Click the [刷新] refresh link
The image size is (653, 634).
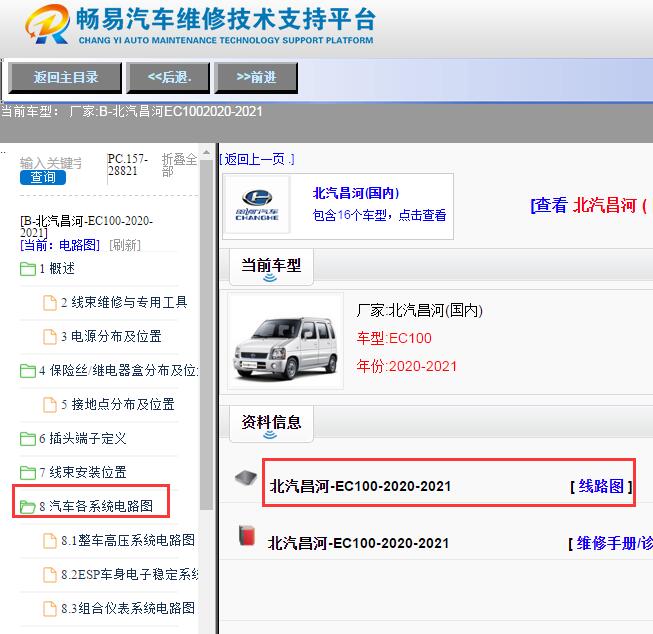click(x=125, y=245)
